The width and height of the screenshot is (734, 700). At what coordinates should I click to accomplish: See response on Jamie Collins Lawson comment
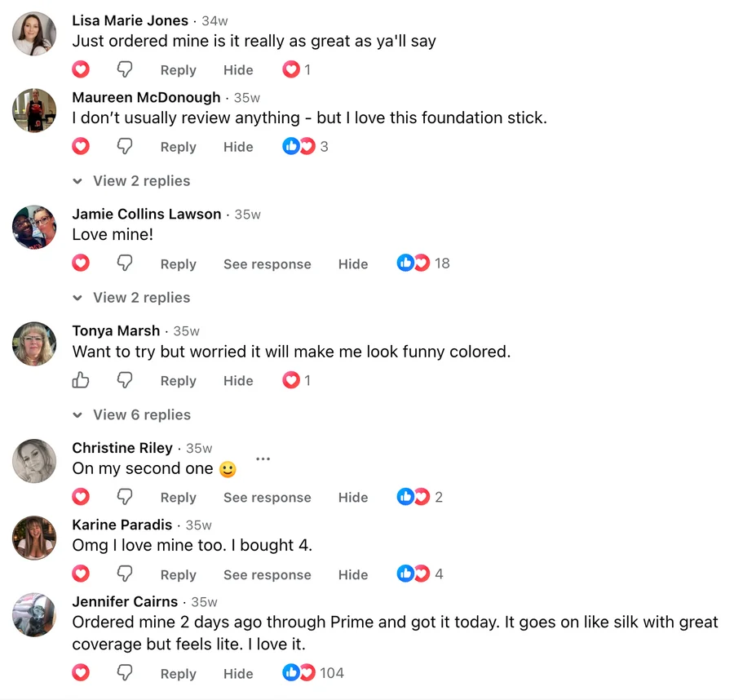click(x=268, y=264)
